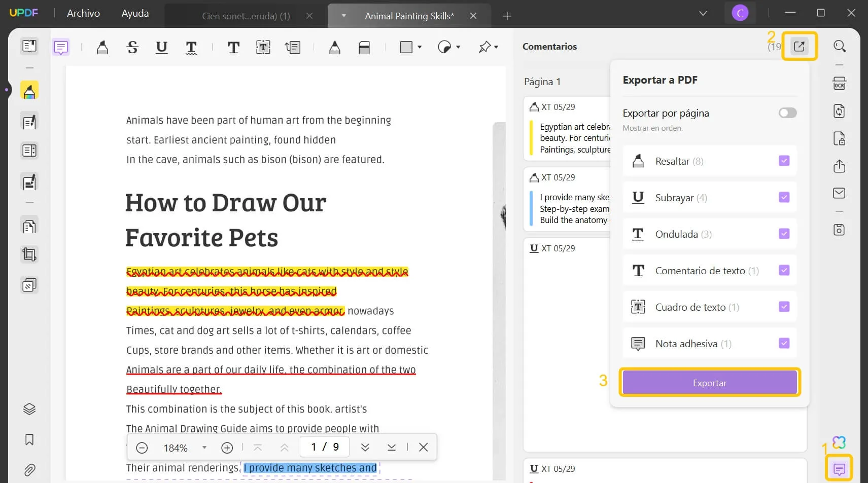Uncheck the Comentario de texto checkbox
The image size is (868, 483).
coord(784,270)
